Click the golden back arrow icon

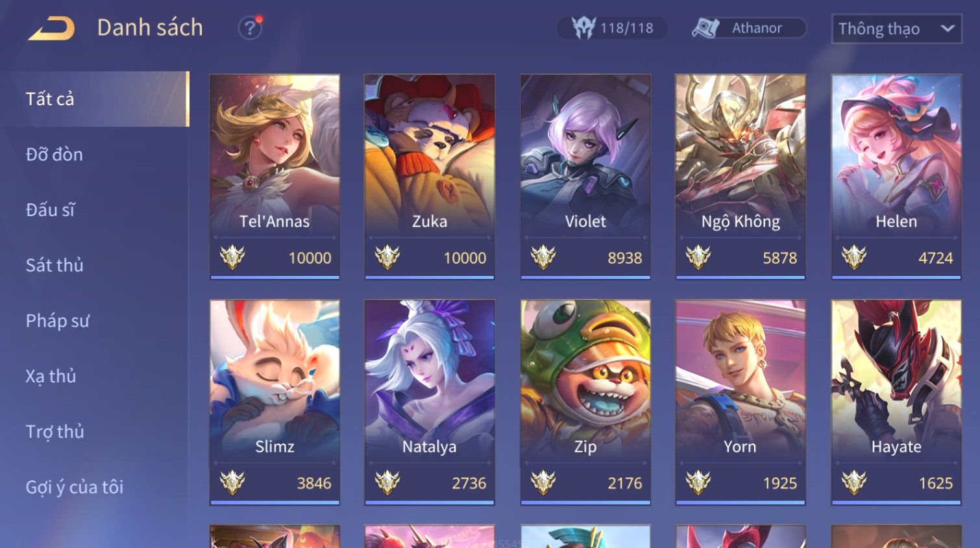[x=52, y=29]
